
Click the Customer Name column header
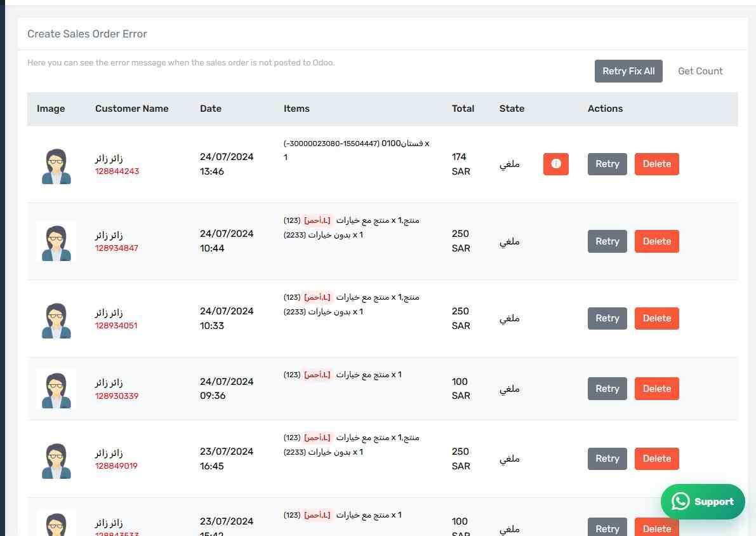[x=131, y=109]
